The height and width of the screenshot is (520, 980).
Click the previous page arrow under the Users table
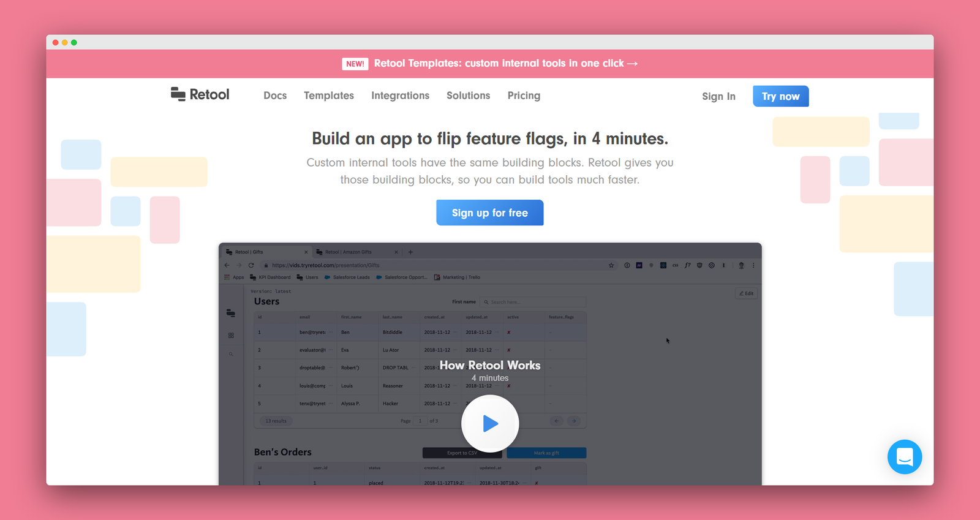557,421
